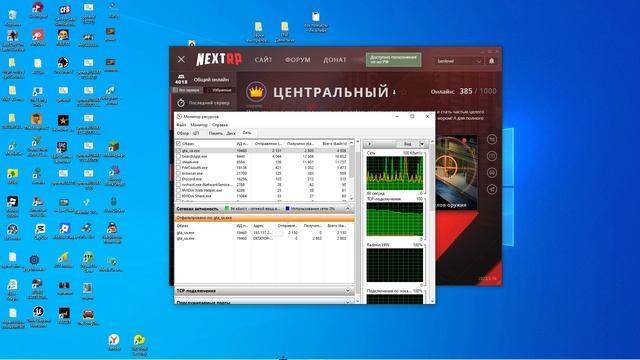640x360 pixels.
Task: Open the account dropdown in NextRP launcher
Action: [459, 61]
